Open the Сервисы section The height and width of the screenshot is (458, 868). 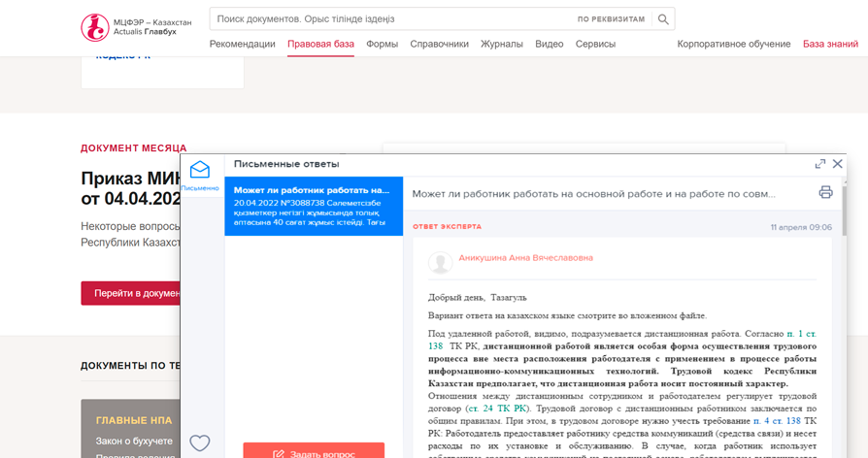(595, 45)
